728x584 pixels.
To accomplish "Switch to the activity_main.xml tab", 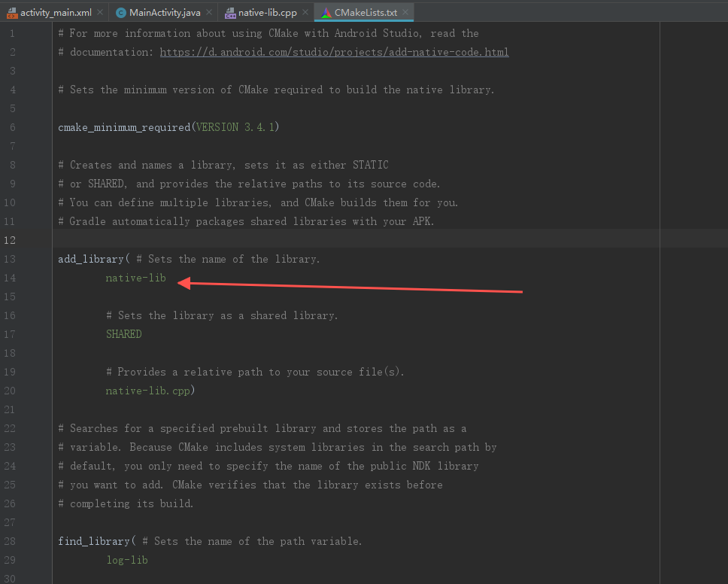I will point(56,12).
